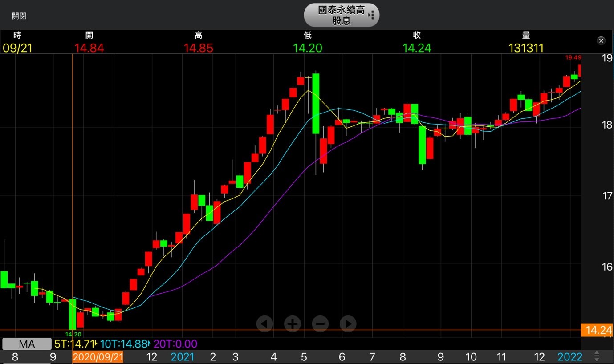
Task: Click the 14.24 price label on the axis
Action: click(x=598, y=330)
